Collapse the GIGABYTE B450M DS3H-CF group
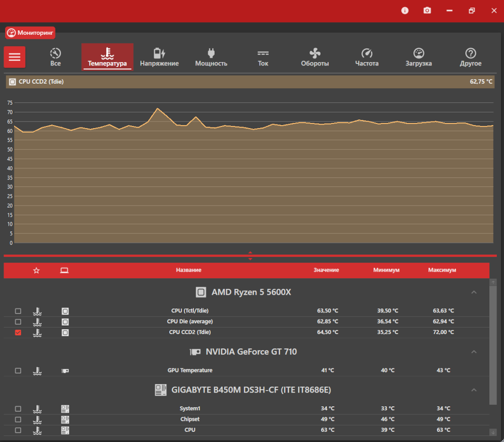Image resolution: width=504 pixels, height=442 pixels. pyautogui.click(x=474, y=390)
